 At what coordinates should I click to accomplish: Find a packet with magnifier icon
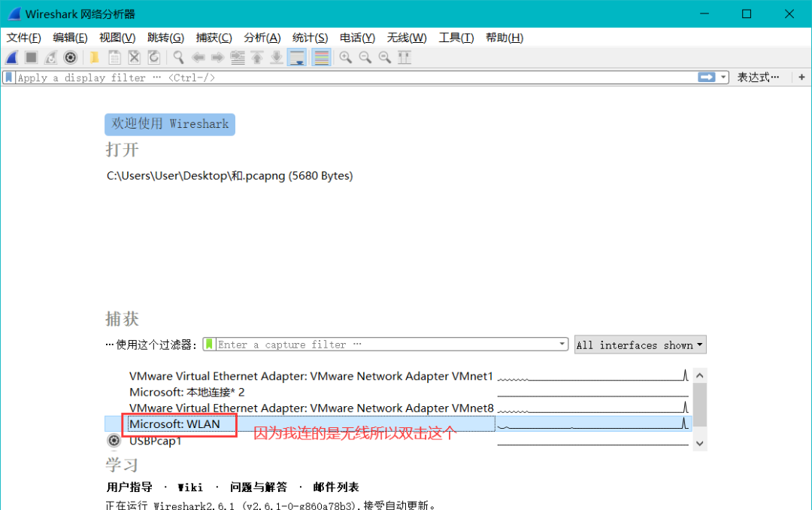[x=178, y=57]
